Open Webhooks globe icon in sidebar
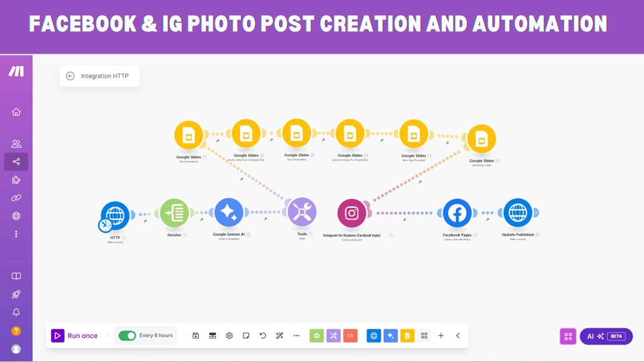 pos(16,216)
